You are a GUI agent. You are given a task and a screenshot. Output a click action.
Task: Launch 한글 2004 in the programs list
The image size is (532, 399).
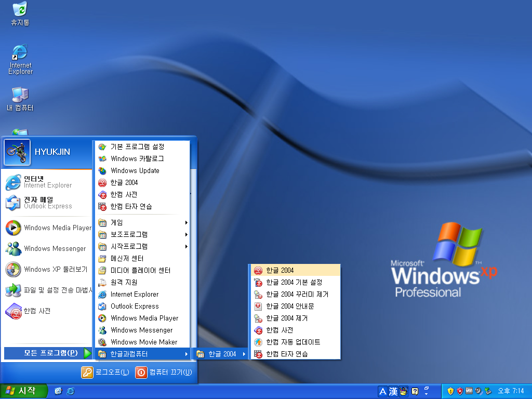(142, 182)
